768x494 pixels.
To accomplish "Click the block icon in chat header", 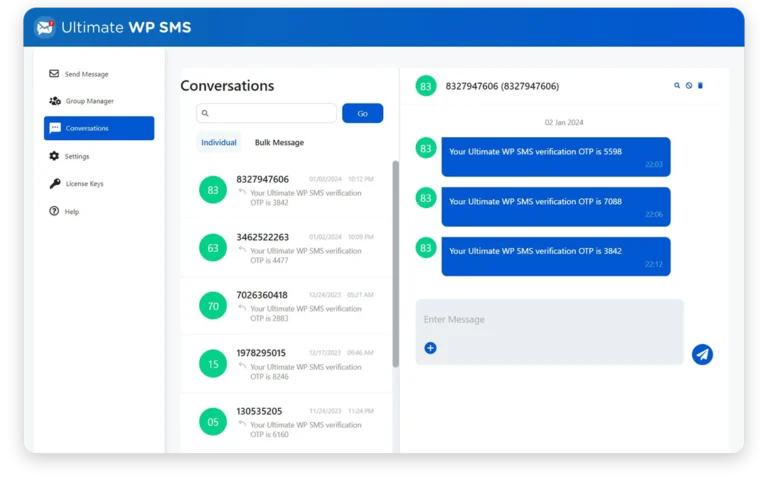I will tap(689, 86).
